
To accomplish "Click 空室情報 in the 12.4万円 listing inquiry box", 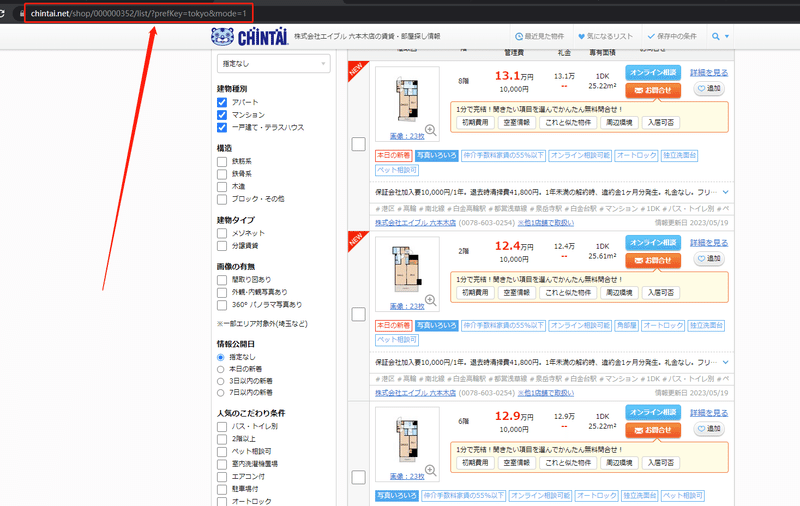I will click(x=517, y=293).
